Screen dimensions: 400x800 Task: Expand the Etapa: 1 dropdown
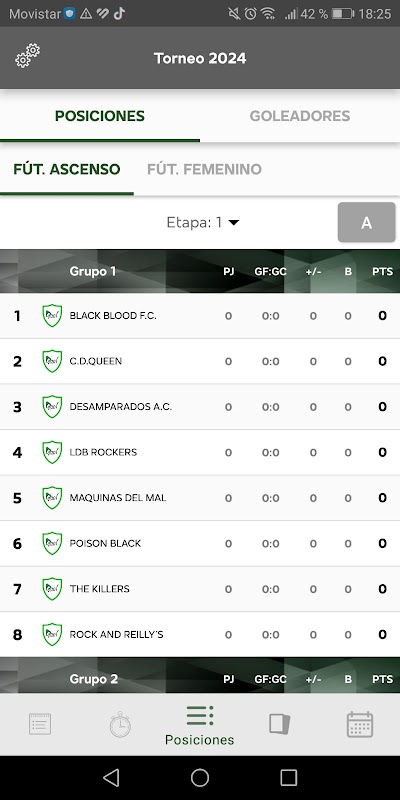(x=203, y=222)
